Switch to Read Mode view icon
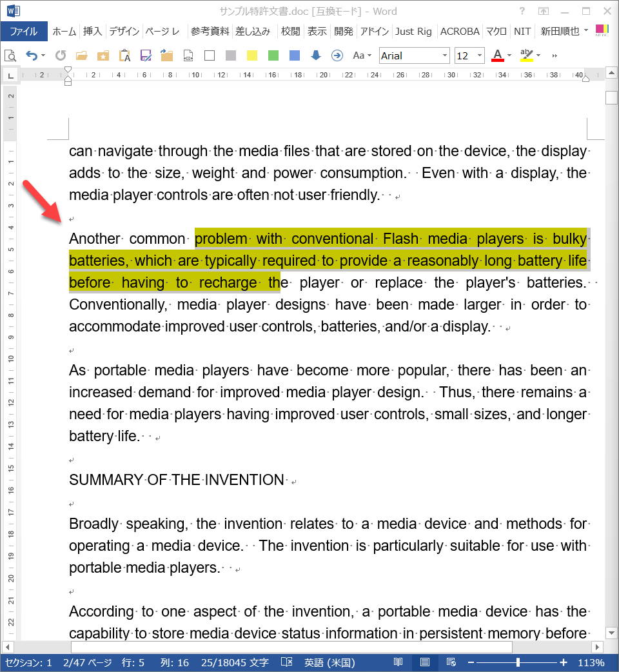Viewport: 619px width, 672px height. click(398, 662)
